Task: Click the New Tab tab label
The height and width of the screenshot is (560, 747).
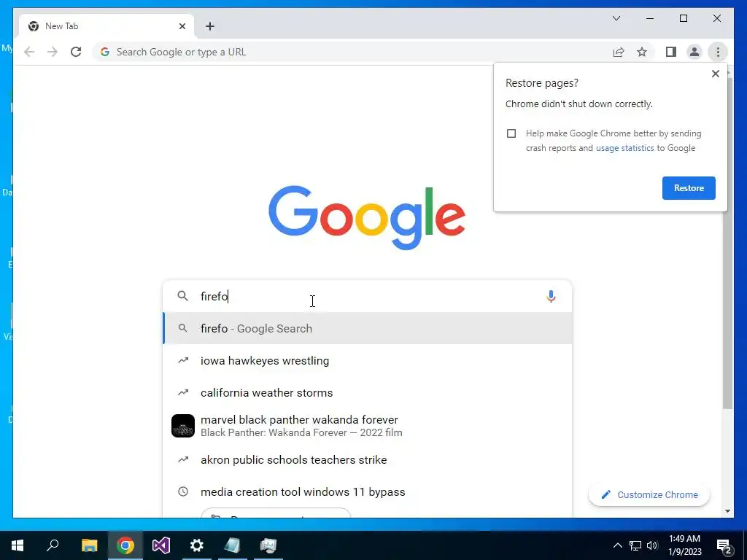Action: click(x=61, y=26)
